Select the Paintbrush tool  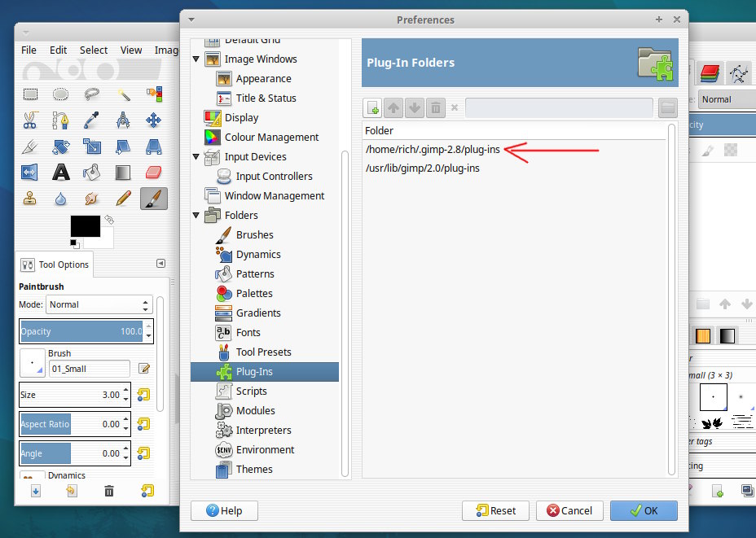[x=154, y=199]
